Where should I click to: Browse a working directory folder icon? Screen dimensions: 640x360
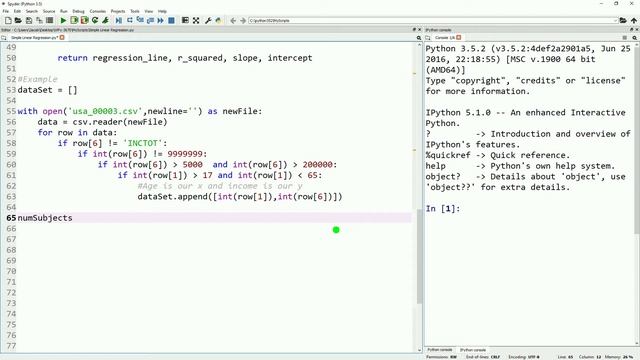click(623, 20)
